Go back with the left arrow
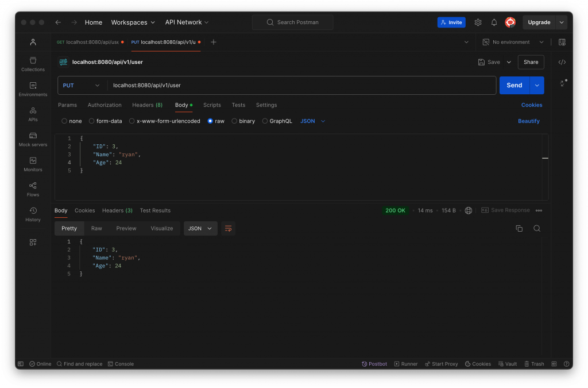This screenshot has height=388, width=588. tap(58, 22)
